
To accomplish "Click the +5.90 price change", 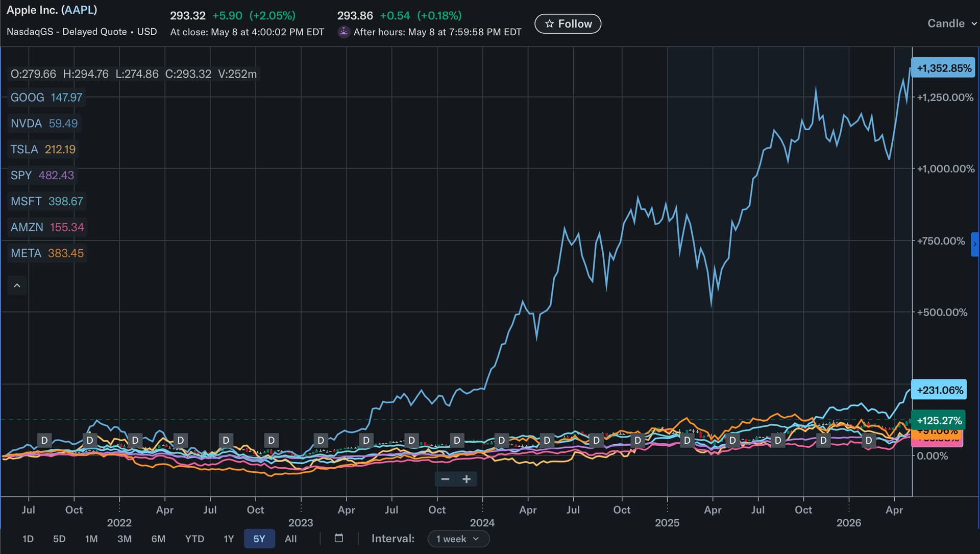I will tap(227, 16).
